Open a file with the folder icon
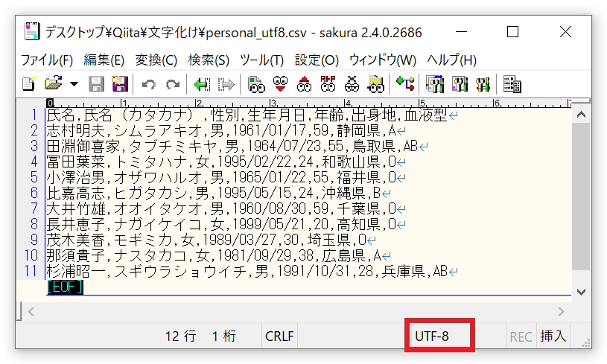This screenshot has height=364, width=607. point(53,83)
